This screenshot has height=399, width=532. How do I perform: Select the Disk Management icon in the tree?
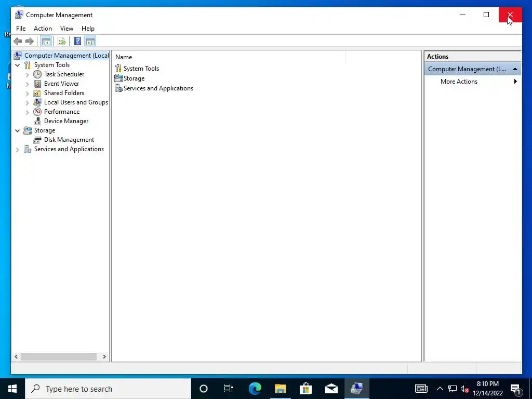pyautogui.click(x=37, y=140)
